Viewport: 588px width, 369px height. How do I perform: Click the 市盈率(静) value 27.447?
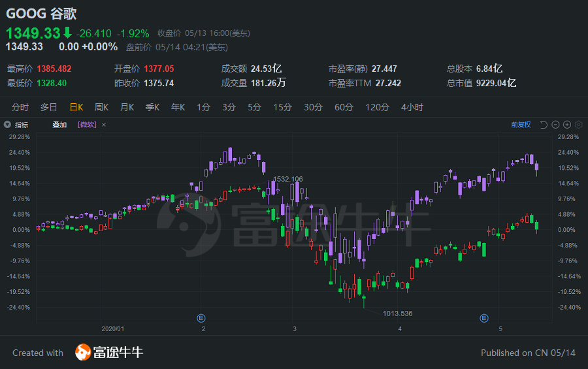384,69
